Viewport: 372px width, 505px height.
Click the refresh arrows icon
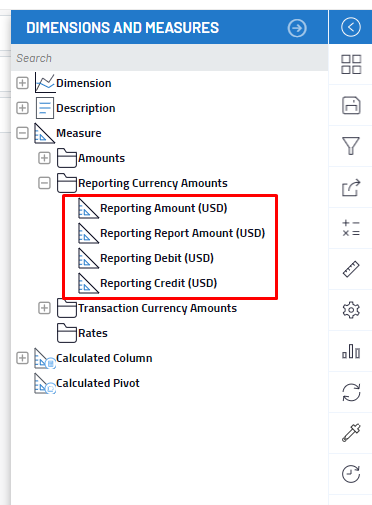(x=351, y=392)
